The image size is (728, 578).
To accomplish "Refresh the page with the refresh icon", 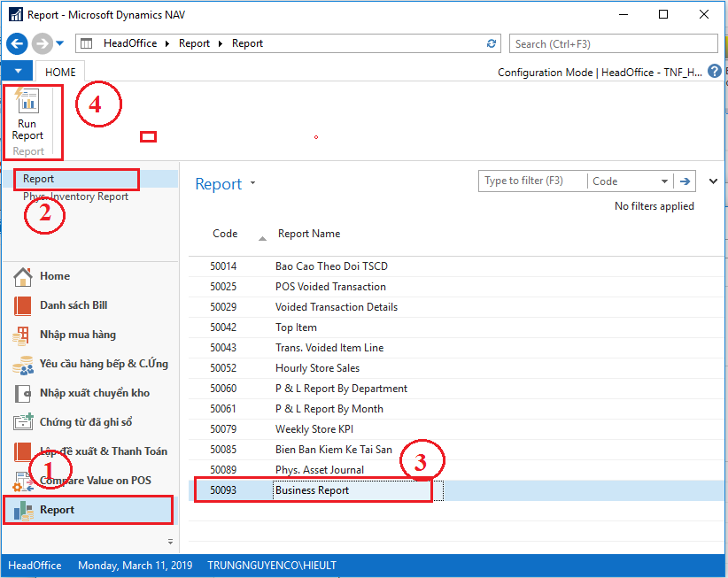I will (492, 43).
